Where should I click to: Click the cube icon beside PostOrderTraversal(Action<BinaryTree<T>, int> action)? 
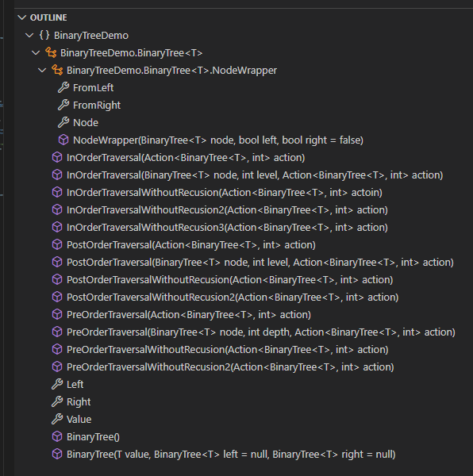[57, 244]
